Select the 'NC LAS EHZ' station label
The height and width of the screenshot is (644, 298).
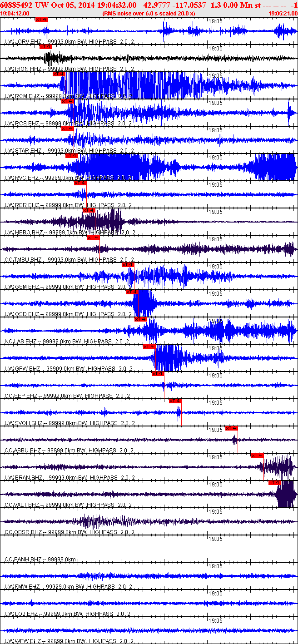pyautogui.click(x=21, y=342)
